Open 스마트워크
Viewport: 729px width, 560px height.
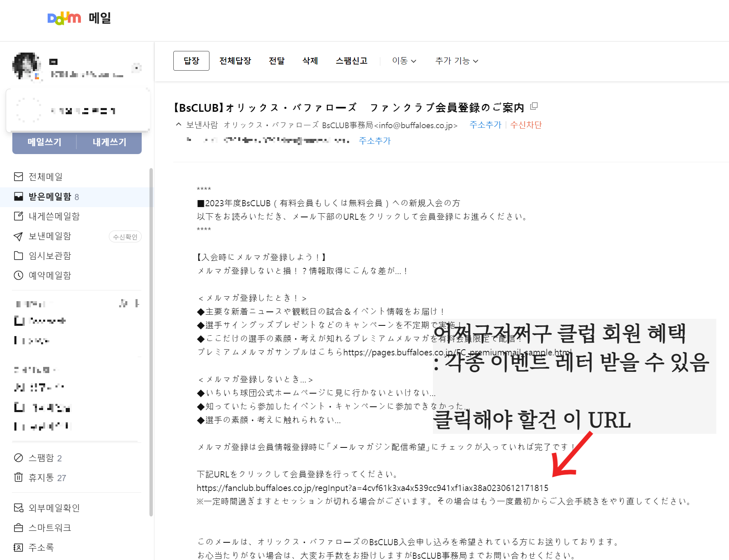(x=50, y=528)
